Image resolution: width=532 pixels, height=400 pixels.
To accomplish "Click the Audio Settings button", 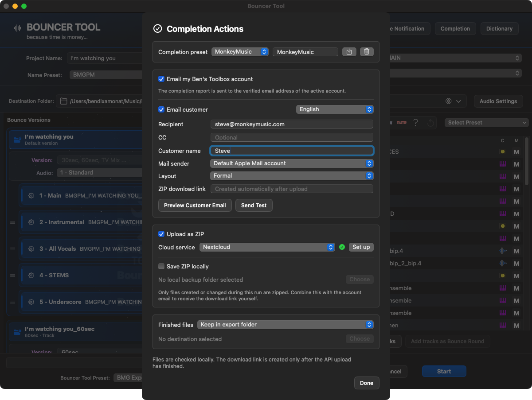I will [498, 101].
